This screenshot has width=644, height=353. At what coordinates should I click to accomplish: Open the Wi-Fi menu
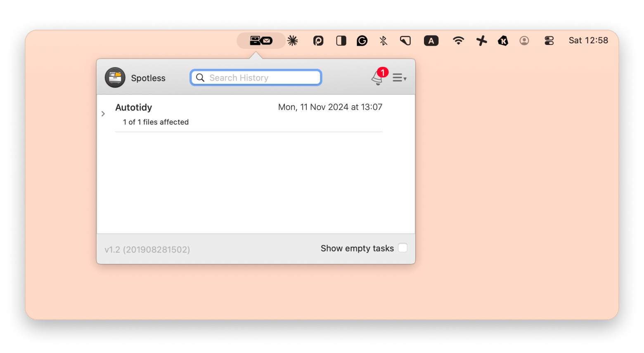pyautogui.click(x=458, y=40)
